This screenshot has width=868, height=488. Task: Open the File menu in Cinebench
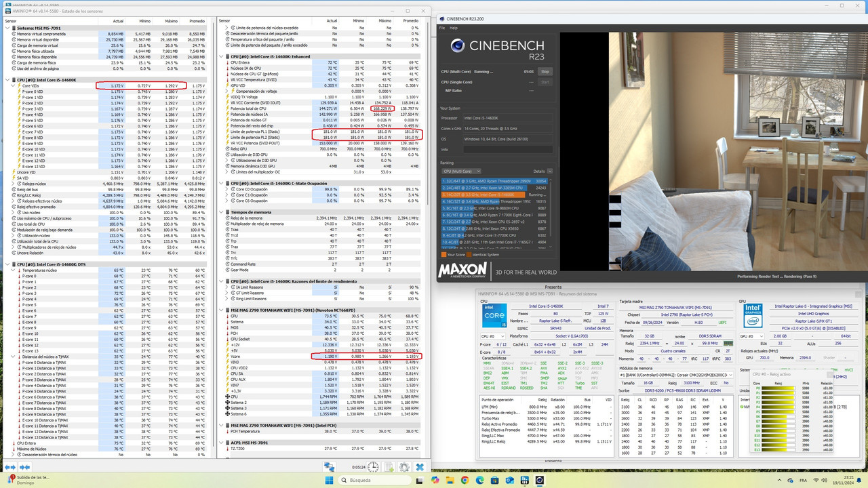[x=442, y=28]
